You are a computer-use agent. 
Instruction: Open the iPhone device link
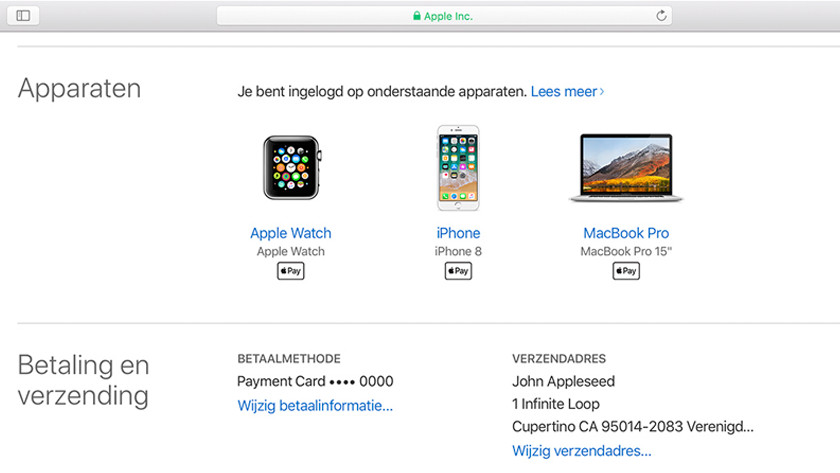(x=458, y=233)
